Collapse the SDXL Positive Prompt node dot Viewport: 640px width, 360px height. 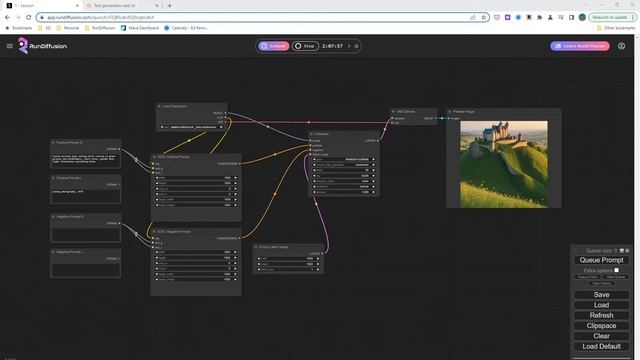[154, 157]
